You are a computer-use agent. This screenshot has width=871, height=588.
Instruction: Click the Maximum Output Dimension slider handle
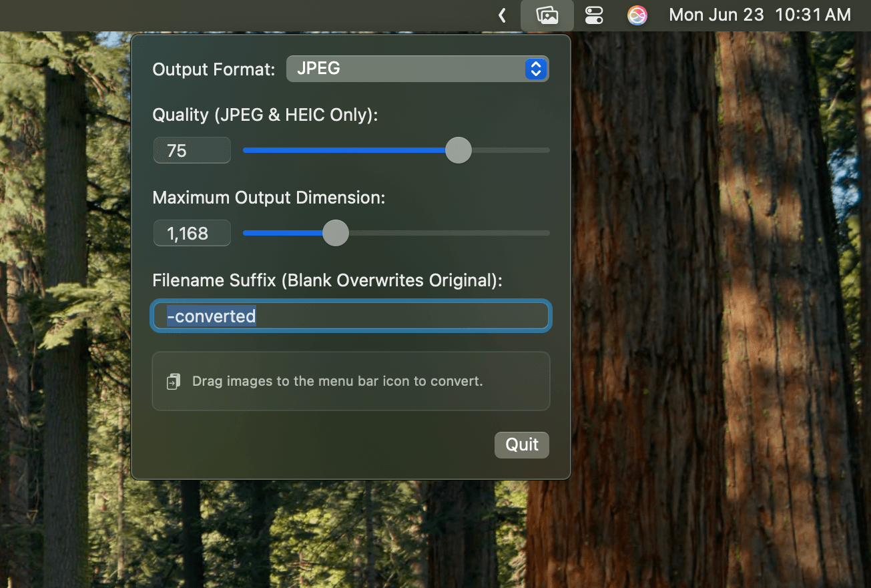pos(336,233)
